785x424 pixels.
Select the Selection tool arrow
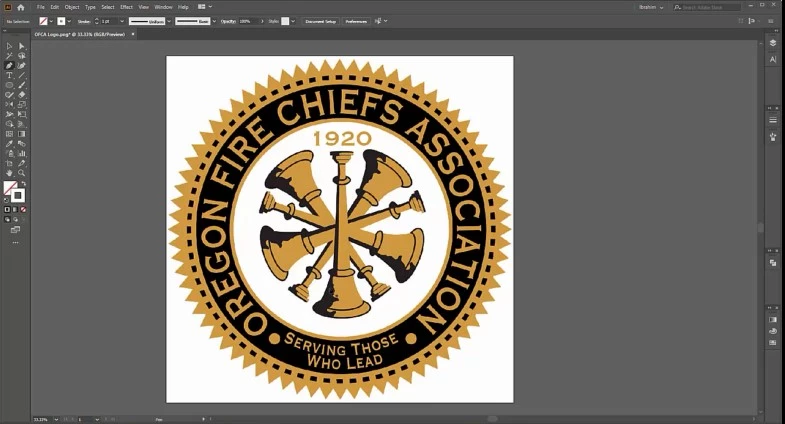pyautogui.click(x=9, y=46)
